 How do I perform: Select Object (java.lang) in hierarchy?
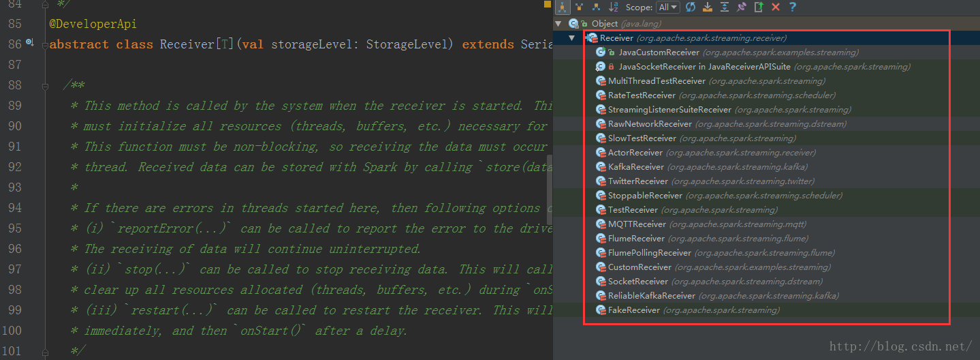(615, 23)
